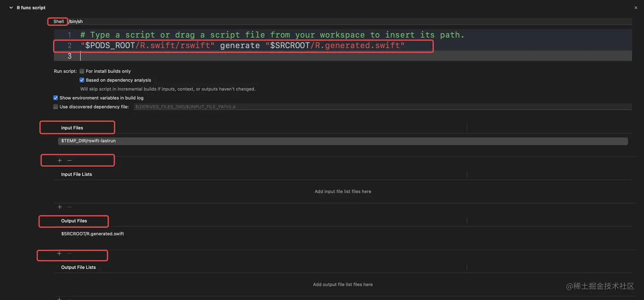This screenshot has height=300, width=644.
Task: Select the $SRCROOT/R.generated.swift output file
Action: coord(92,234)
